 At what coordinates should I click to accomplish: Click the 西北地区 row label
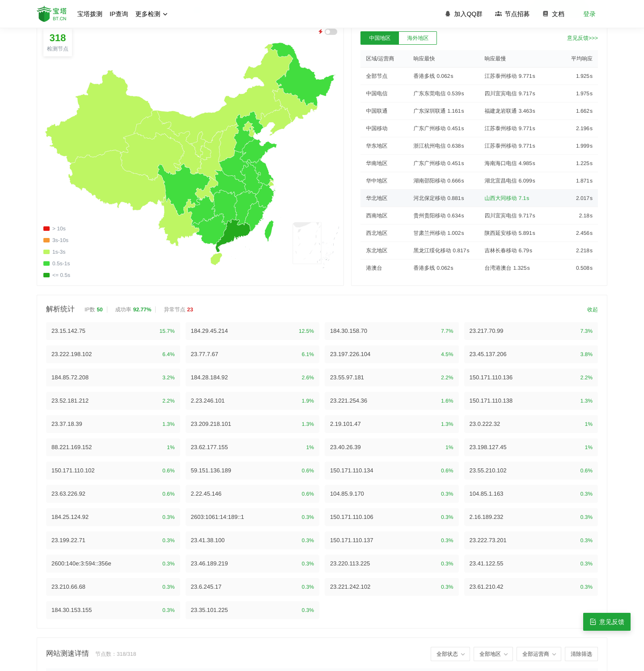377,233
